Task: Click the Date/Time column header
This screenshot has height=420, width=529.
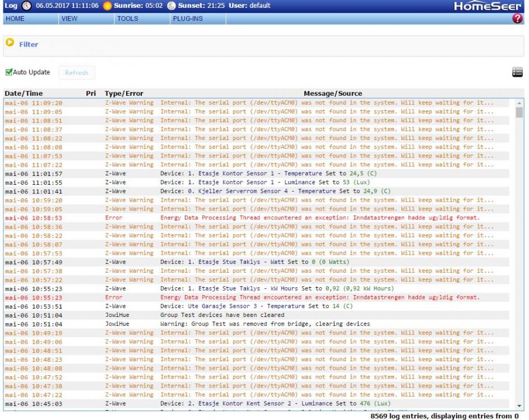Action: coord(24,94)
